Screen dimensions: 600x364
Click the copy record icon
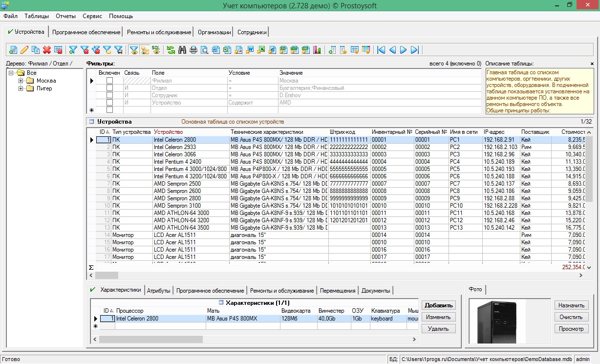(x=35, y=49)
